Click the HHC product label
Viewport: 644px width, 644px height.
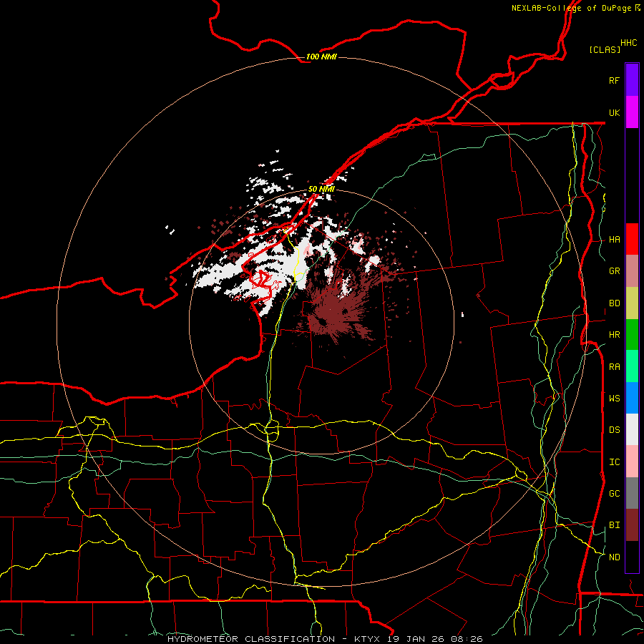pos(628,43)
